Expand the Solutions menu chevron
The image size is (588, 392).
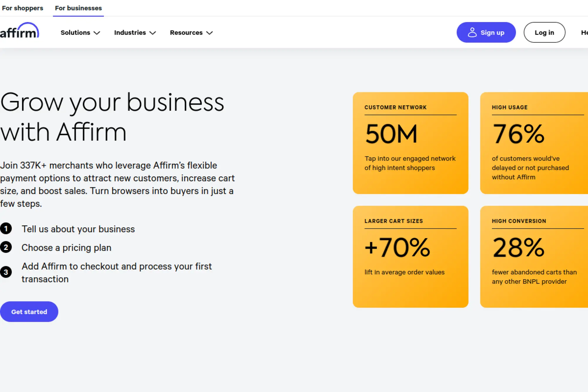point(97,33)
